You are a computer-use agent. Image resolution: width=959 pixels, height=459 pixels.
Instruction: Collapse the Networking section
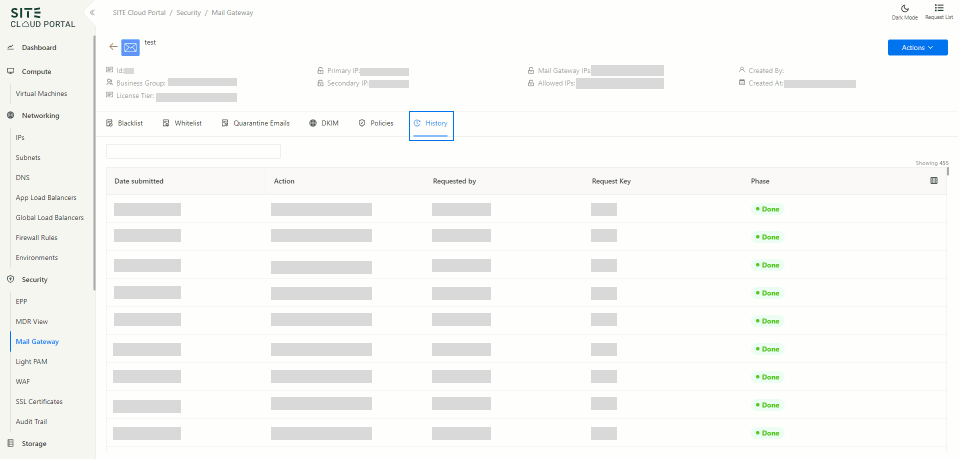pos(40,116)
